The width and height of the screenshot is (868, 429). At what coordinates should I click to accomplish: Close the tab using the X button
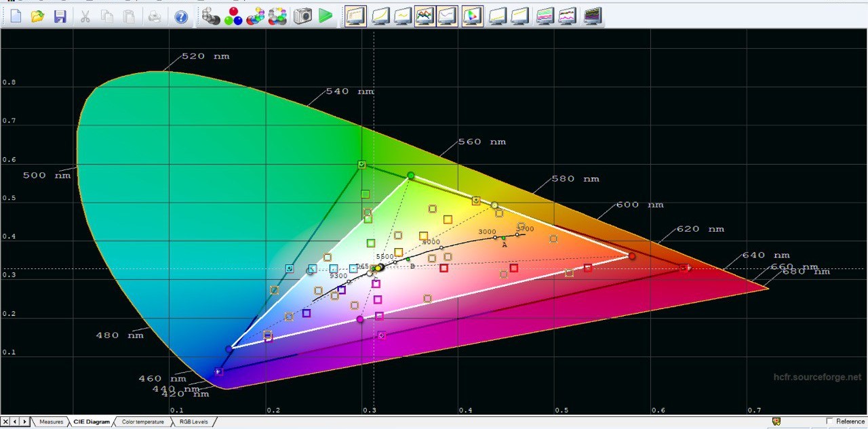pyautogui.click(x=5, y=422)
